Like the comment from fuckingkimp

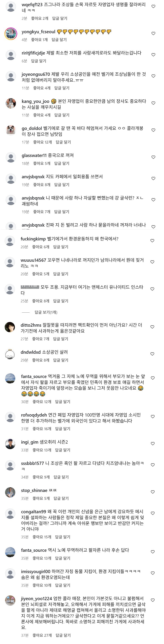pos(152,241)
